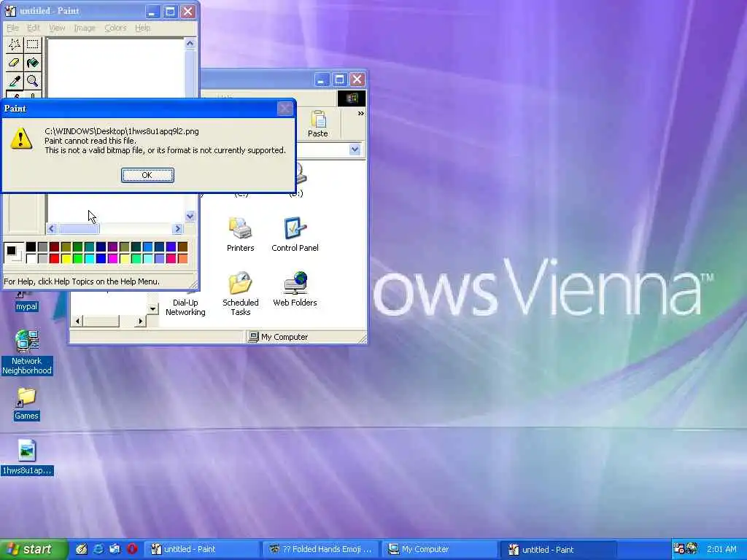
Task: Pick the white swatch in the Paint palette
Action: [x=31, y=259]
